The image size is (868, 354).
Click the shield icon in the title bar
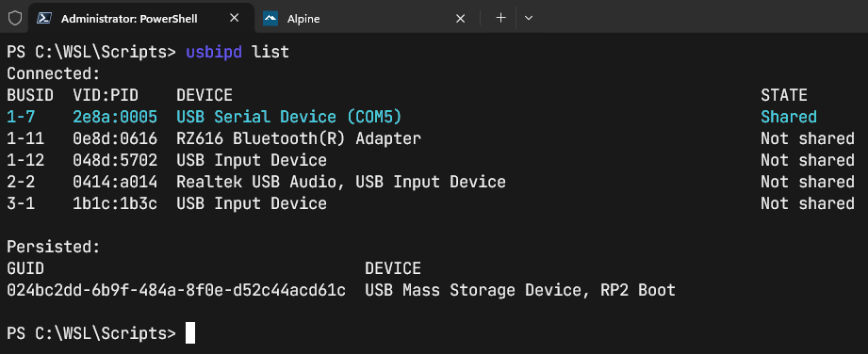(x=15, y=18)
